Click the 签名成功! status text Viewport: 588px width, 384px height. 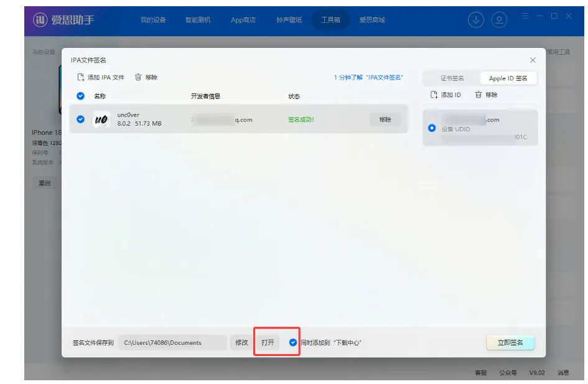point(301,119)
